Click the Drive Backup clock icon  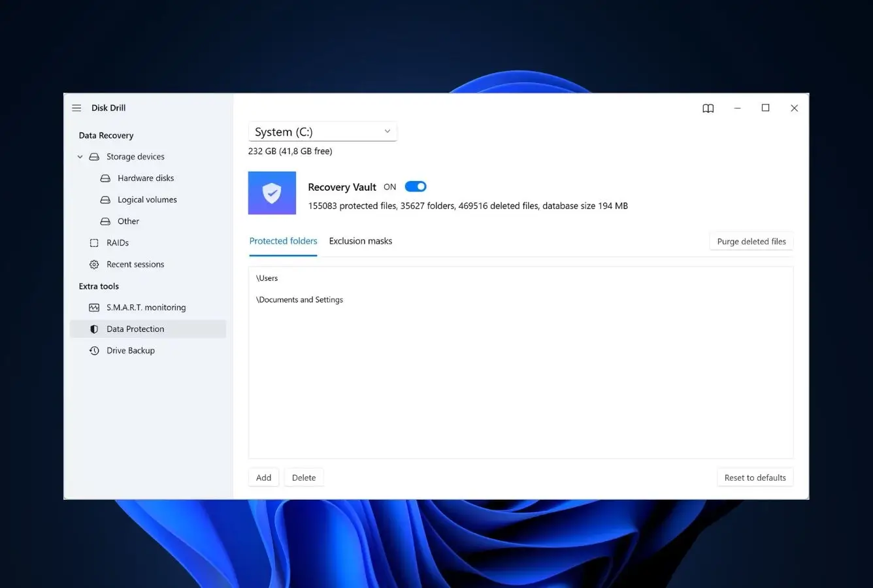point(94,351)
